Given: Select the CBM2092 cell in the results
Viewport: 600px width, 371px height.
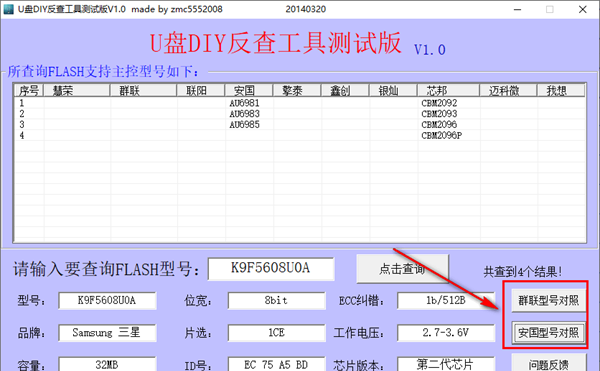Looking at the screenshot, I should click(439, 103).
